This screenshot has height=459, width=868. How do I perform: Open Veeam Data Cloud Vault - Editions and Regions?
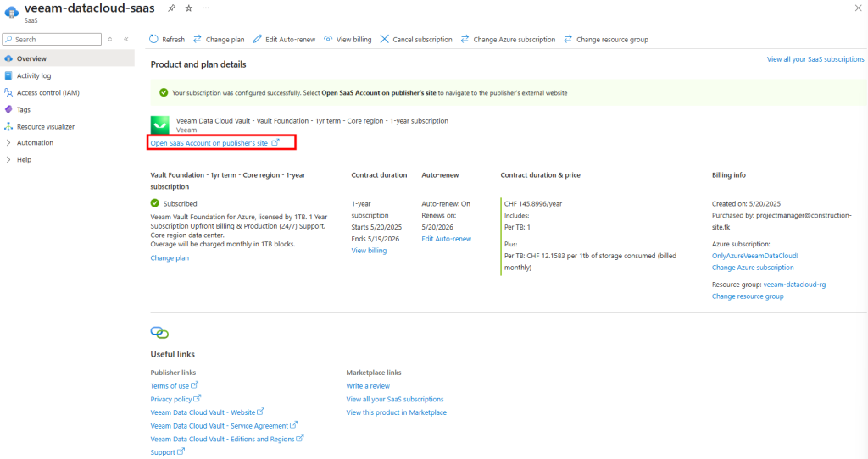pos(227,439)
